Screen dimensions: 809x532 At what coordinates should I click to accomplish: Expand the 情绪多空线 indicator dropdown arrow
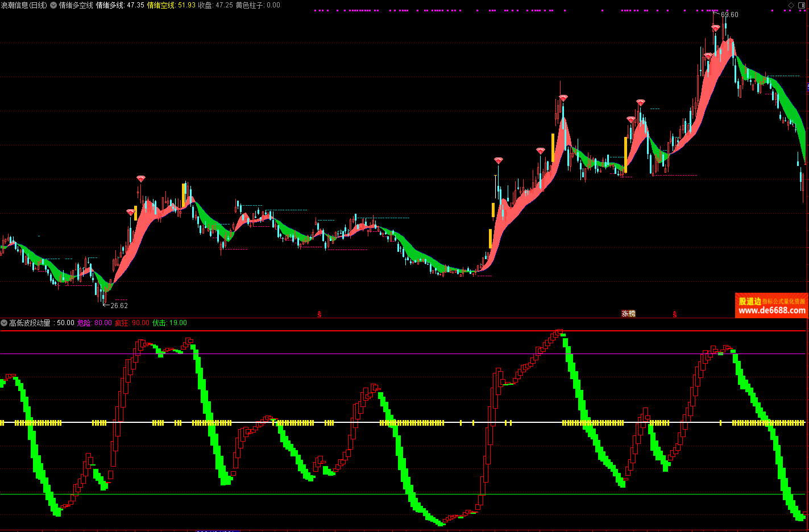point(53,5)
